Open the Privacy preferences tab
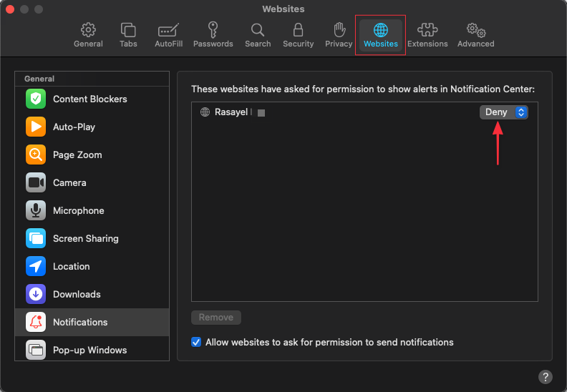Image resolution: width=567 pixels, height=392 pixels. (339, 35)
